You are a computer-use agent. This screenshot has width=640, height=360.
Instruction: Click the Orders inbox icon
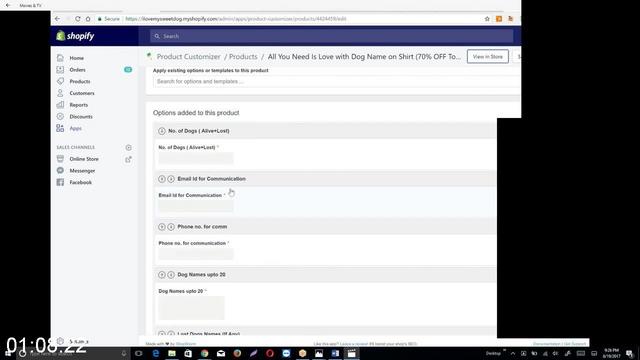point(60,70)
